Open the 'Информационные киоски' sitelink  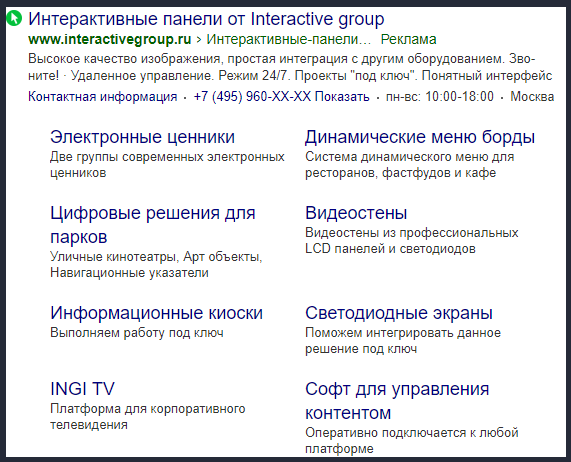156,313
